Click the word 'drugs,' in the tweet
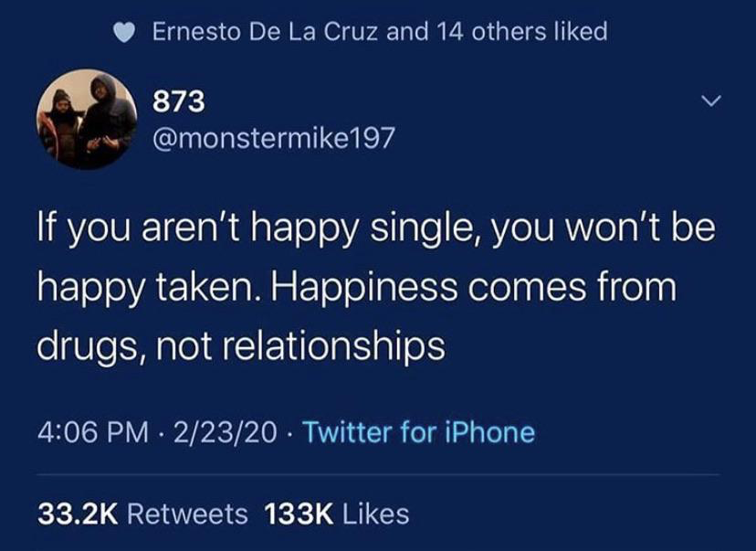 coord(92,346)
